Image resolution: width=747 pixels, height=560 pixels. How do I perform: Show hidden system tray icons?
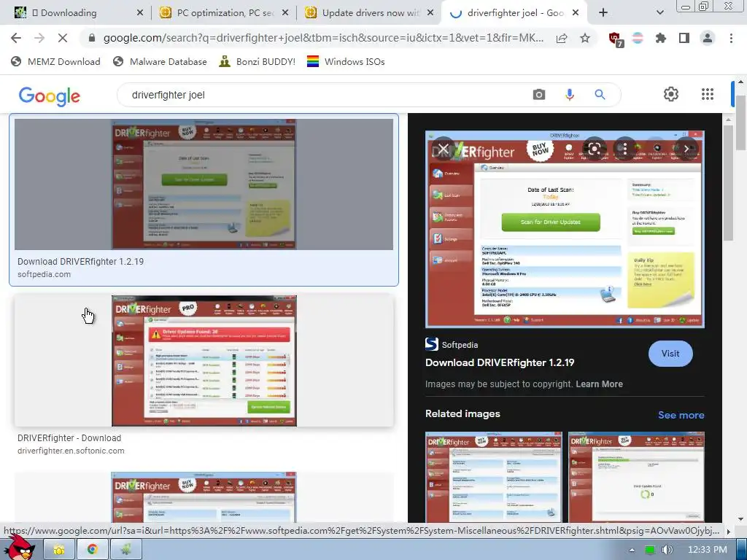tap(632, 550)
